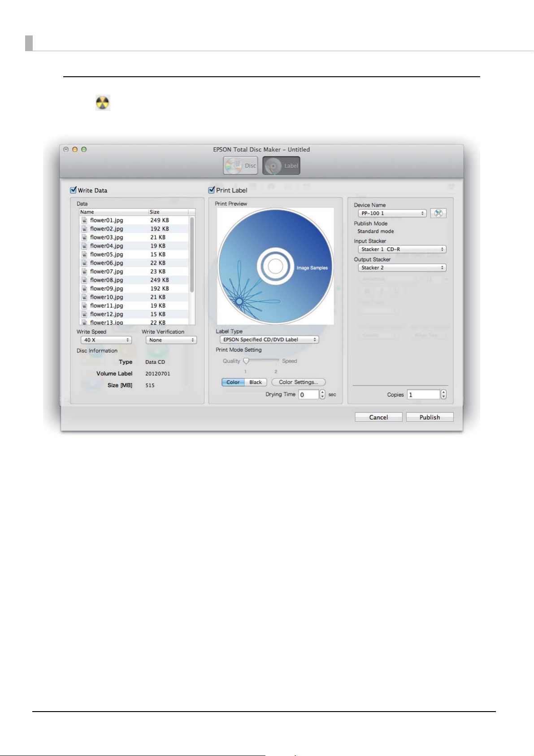Open the Write Verification None dropdown
This screenshot has height=756, width=534.
[x=171, y=340]
